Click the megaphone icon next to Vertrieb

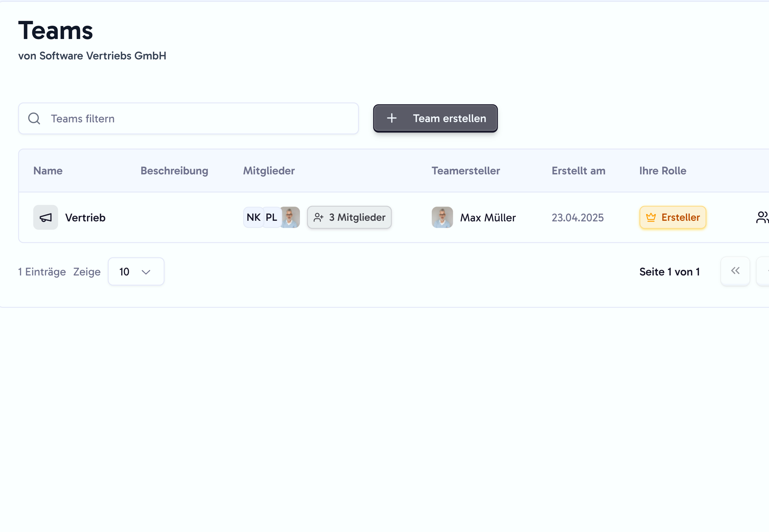[45, 217]
